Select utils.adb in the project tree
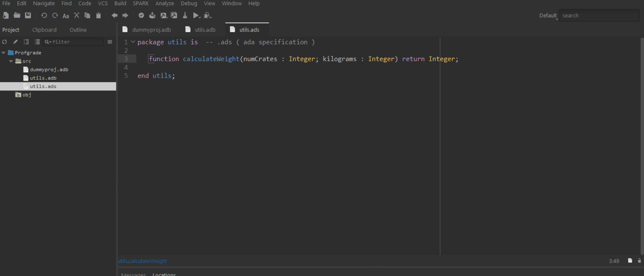This screenshot has width=644, height=276. pyautogui.click(x=43, y=78)
